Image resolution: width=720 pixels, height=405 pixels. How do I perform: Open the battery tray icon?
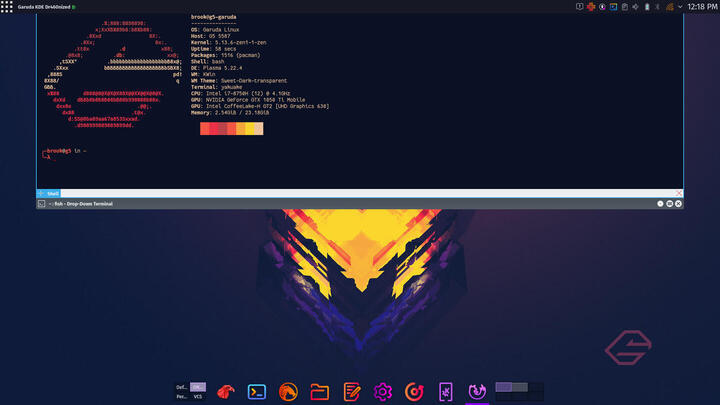647,7
